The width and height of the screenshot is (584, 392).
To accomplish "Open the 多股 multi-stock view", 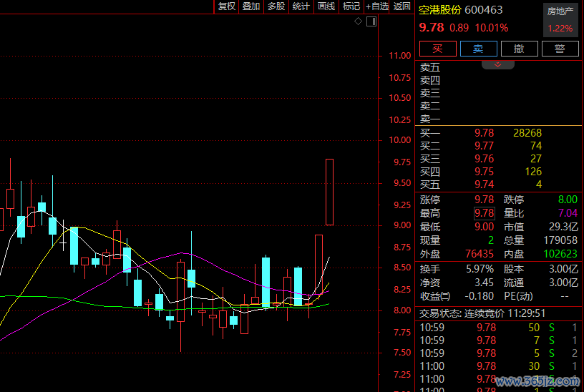I will coord(276,6).
